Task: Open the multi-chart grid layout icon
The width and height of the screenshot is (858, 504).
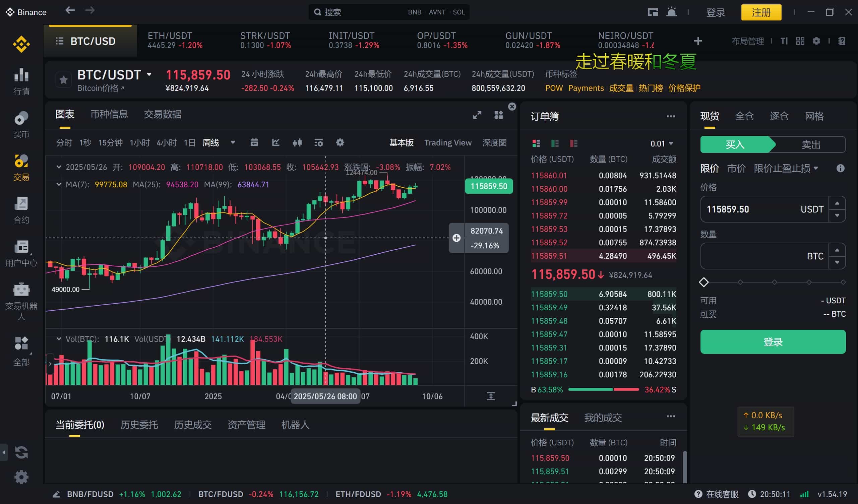Action: pyautogui.click(x=498, y=115)
